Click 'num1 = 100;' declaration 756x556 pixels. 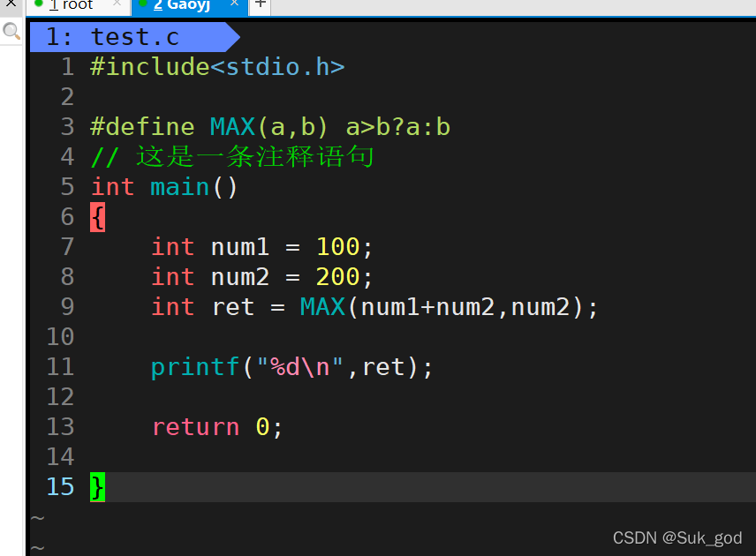tap(291, 247)
